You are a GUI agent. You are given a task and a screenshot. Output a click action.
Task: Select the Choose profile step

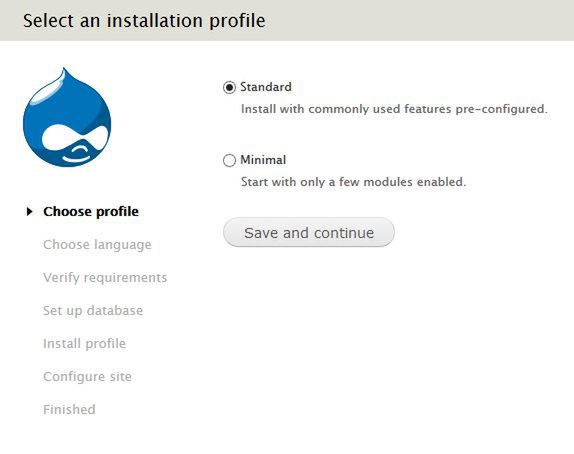click(x=91, y=212)
